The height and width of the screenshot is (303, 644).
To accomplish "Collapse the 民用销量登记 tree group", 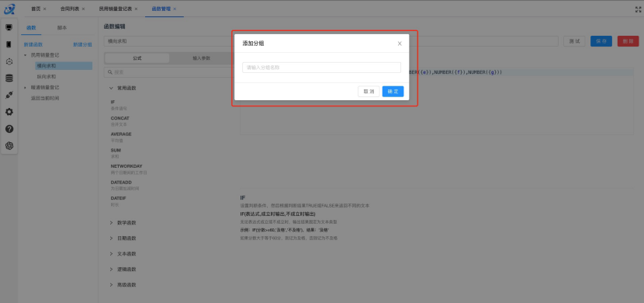I will pyautogui.click(x=26, y=55).
